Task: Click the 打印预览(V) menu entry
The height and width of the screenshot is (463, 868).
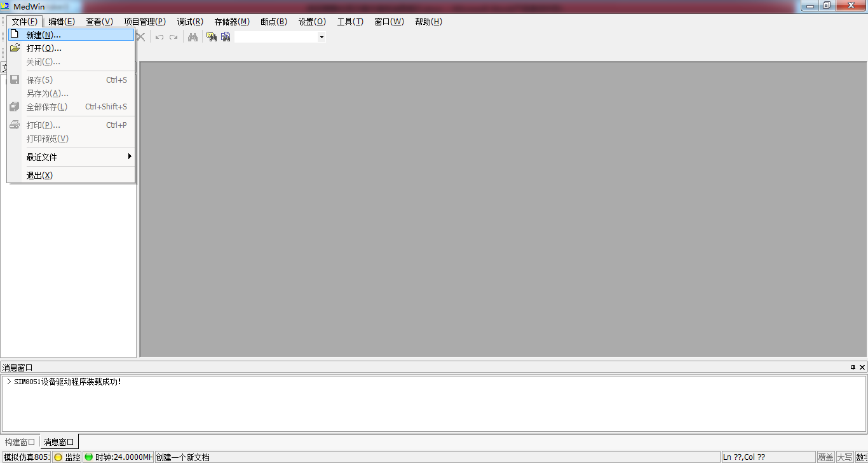Action: (x=71, y=139)
